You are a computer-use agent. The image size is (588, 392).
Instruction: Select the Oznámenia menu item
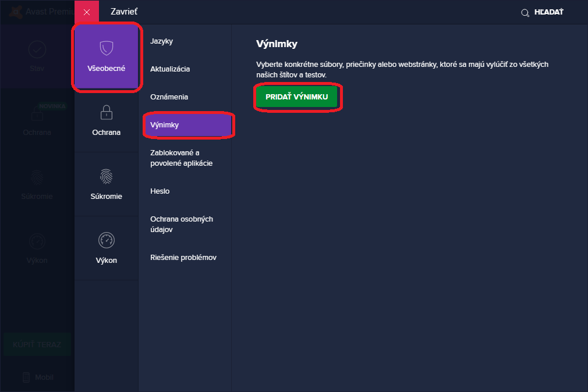[169, 97]
